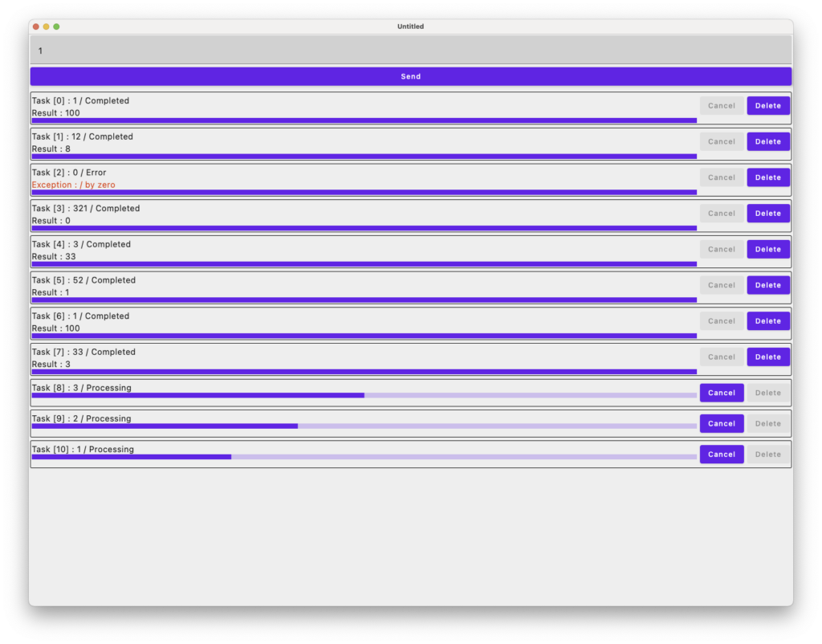
Task: Click "Result : 100" under Task [0]
Action: [55, 113]
